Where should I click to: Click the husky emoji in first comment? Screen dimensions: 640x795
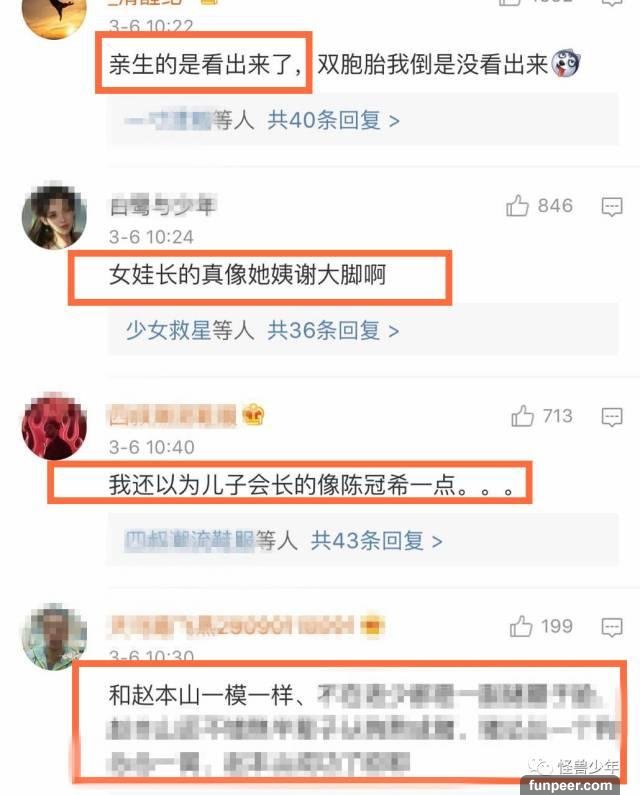pos(565,64)
